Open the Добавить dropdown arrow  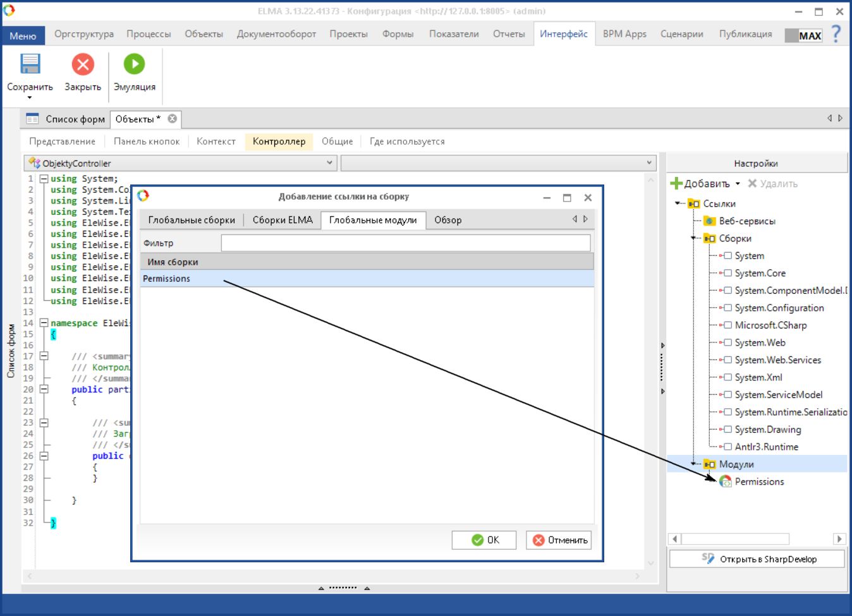click(x=738, y=184)
